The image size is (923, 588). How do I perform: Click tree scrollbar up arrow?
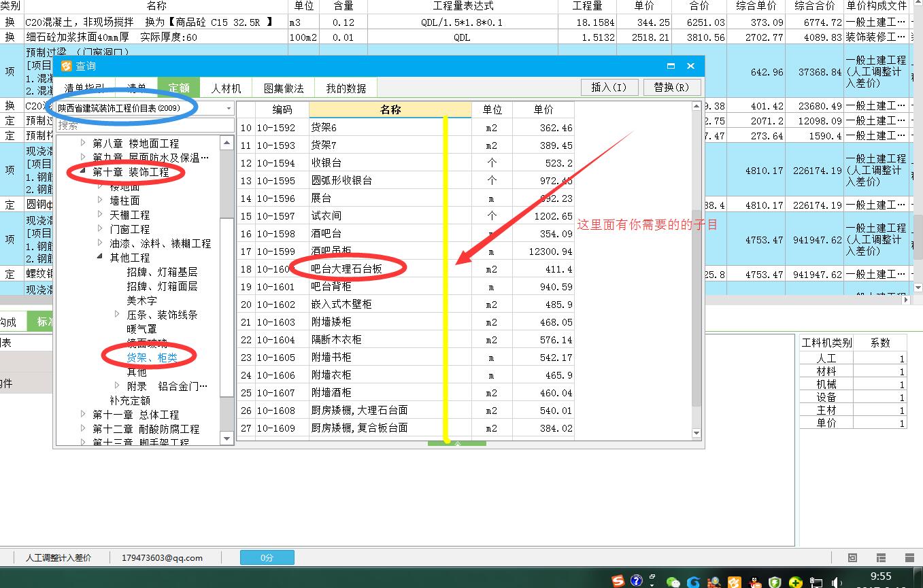coord(227,143)
